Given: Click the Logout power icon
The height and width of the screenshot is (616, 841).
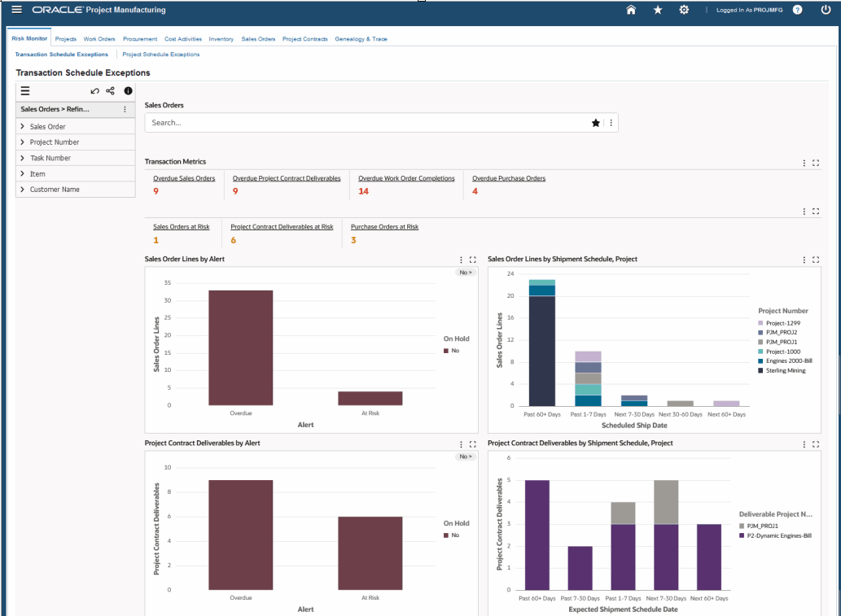Looking at the screenshot, I should pyautogui.click(x=826, y=10).
